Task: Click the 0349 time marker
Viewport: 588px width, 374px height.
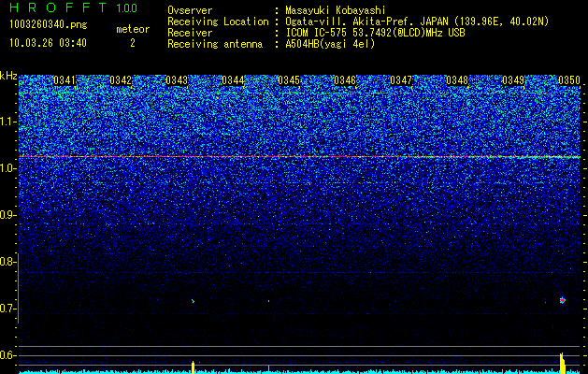Action: [513, 80]
